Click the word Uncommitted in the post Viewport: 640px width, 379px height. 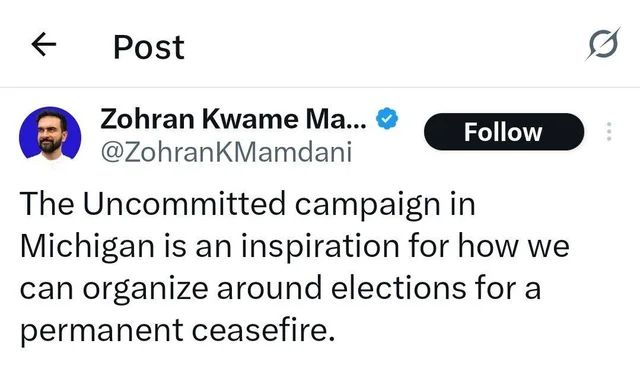184,203
